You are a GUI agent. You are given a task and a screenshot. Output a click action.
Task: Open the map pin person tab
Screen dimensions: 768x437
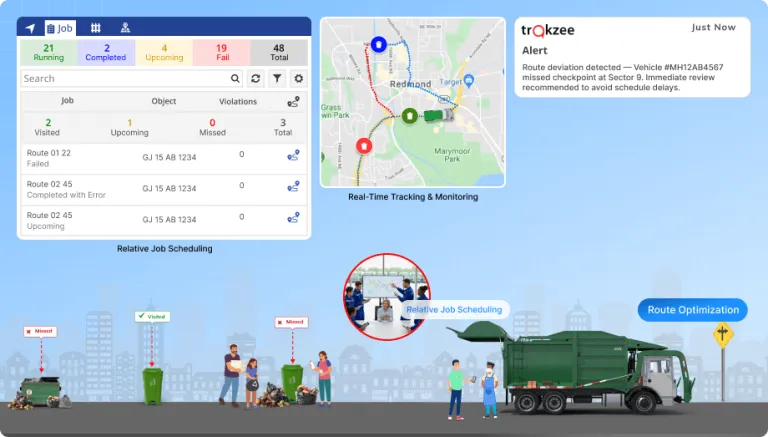[125, 28]
